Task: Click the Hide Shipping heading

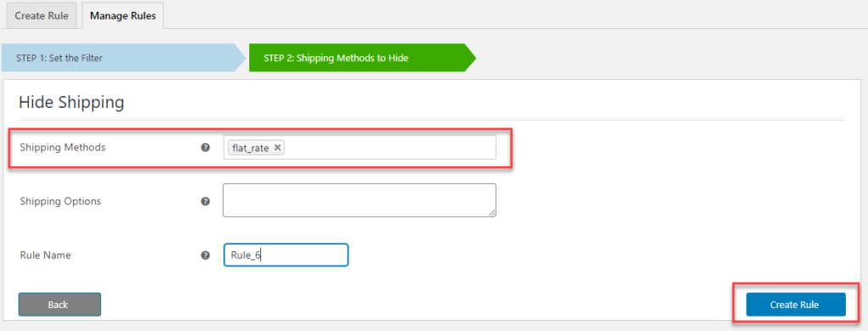Action: [71, 102]
